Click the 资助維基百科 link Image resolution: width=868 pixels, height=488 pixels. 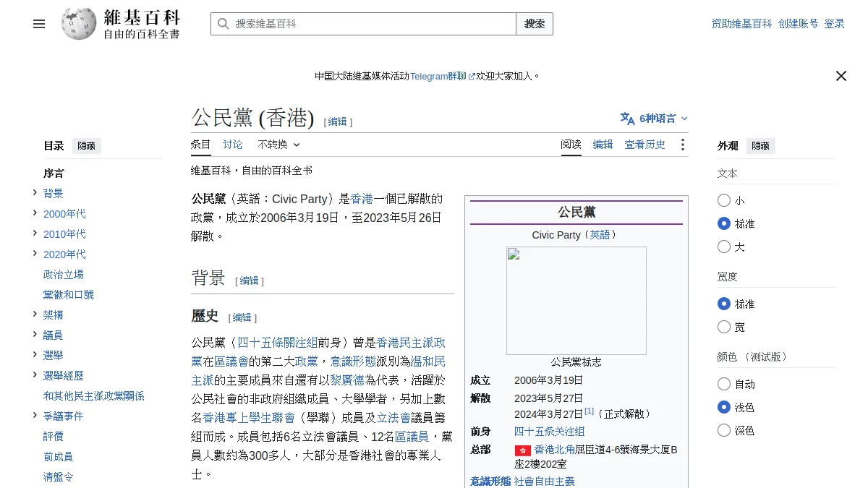point(741,24)
